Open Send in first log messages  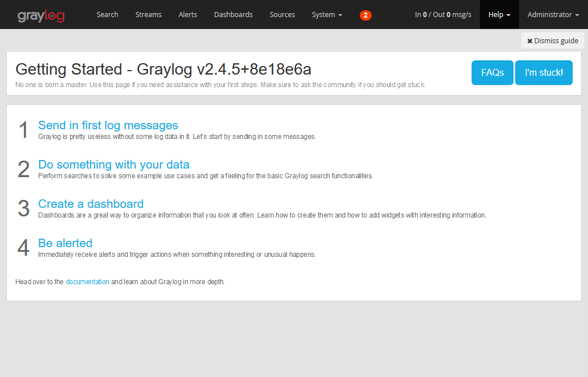tap(108, 125)
